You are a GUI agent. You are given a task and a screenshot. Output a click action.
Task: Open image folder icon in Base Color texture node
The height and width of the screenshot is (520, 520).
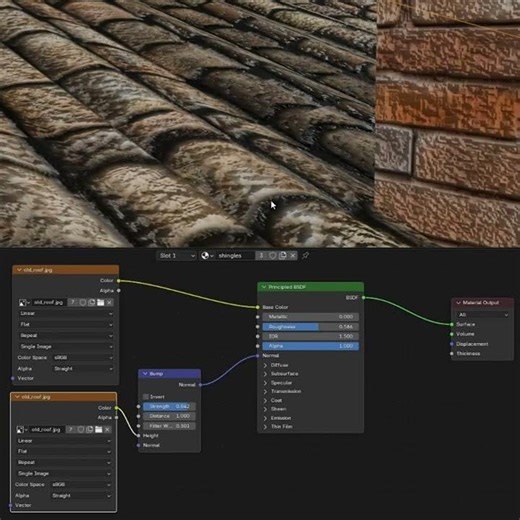(x=100, y=303)
